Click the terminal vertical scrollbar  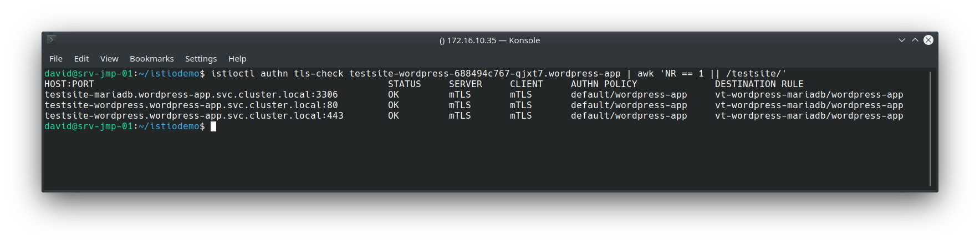[x=930, y=129]
